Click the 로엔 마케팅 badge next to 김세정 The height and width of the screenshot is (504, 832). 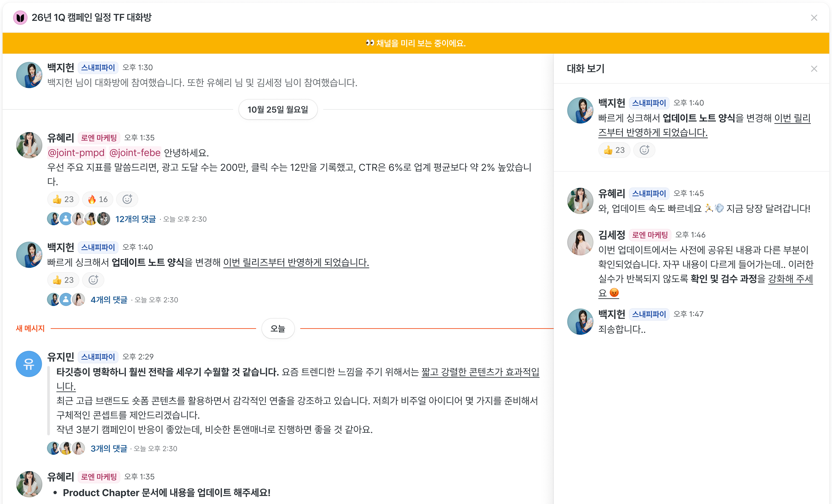click(650, 235)
